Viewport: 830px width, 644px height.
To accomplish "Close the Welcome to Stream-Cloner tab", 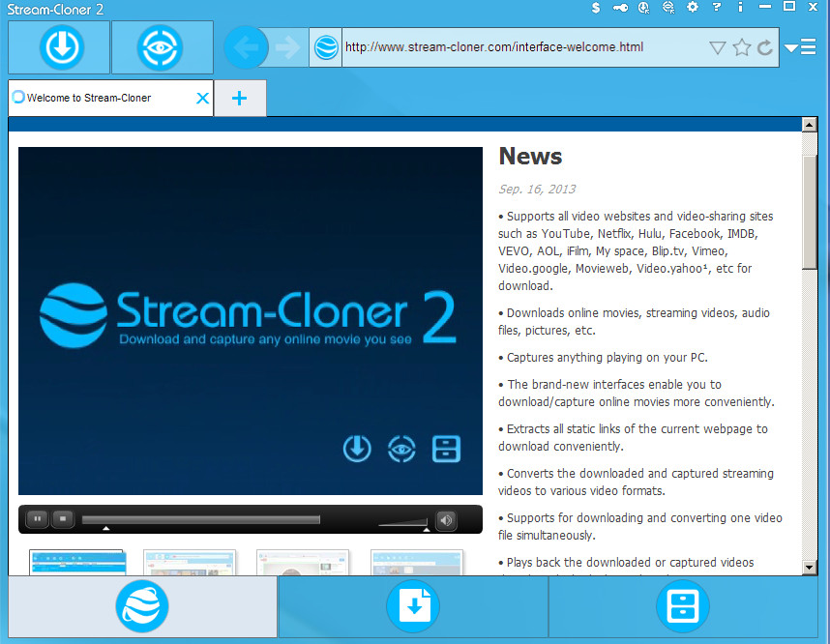I will (x=202, y=98).
